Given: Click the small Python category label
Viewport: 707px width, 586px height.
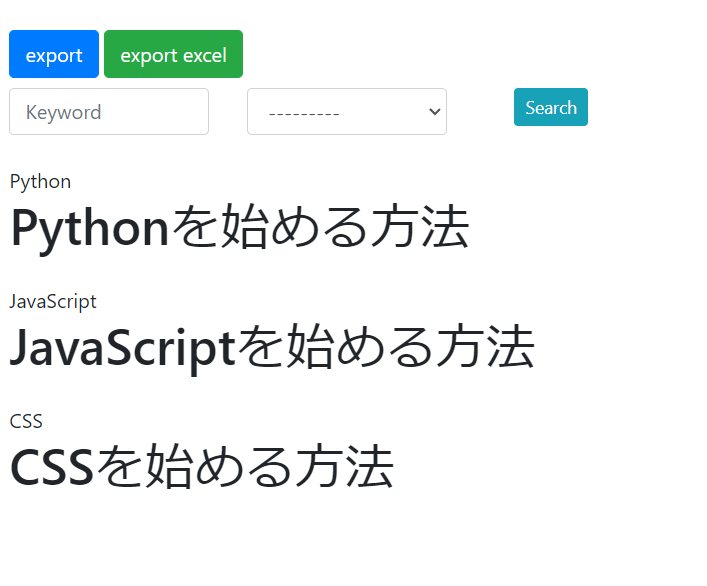Looking at the screenshot, I should pyautogui.click(x=40, y=181).
